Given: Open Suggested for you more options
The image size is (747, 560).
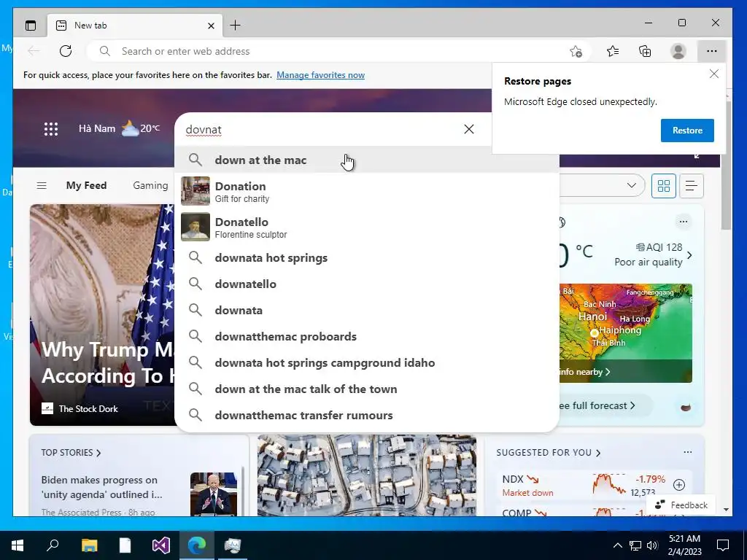Looking at the screenshot, I should 687,452.
